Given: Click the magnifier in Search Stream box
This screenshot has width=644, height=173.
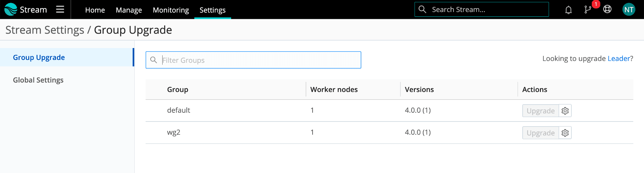Looking at the screenshot, I should coord(422,9).
